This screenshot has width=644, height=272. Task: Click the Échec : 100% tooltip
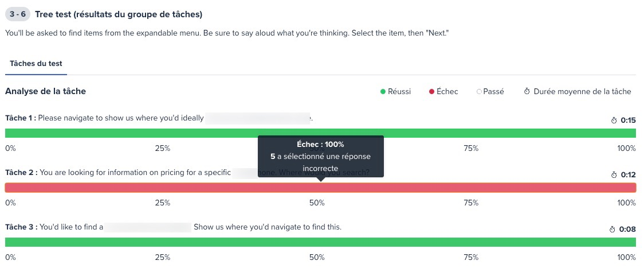tap(320, 156)
